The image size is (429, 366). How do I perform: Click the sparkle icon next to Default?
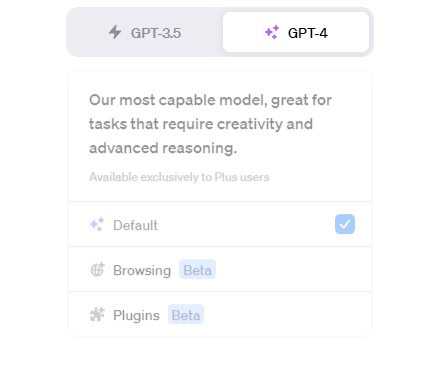point(97,225)
